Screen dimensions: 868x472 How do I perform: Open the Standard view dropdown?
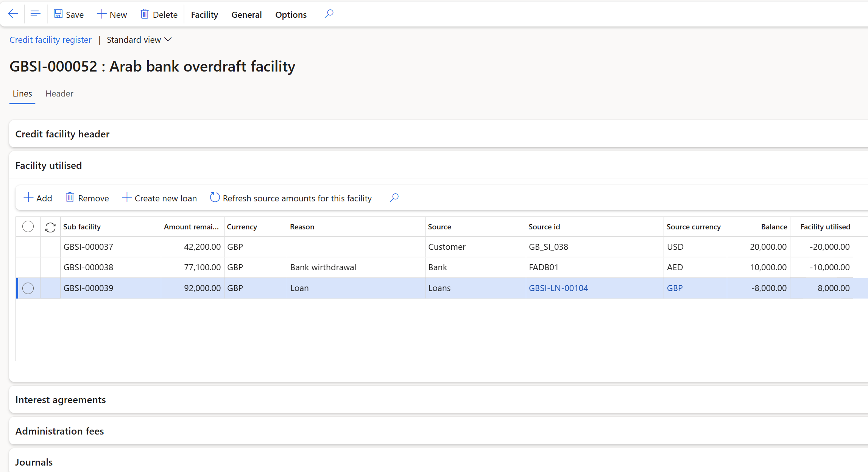coord(139,40)
